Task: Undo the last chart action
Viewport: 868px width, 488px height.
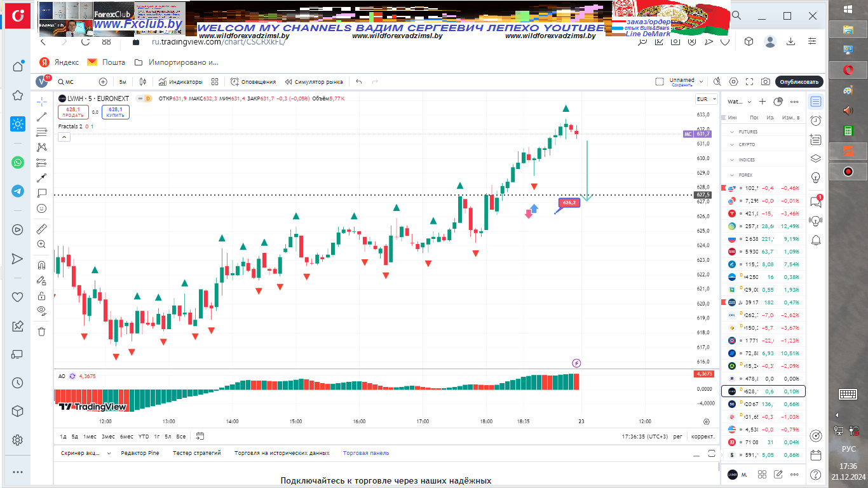Action: point(359,82)
